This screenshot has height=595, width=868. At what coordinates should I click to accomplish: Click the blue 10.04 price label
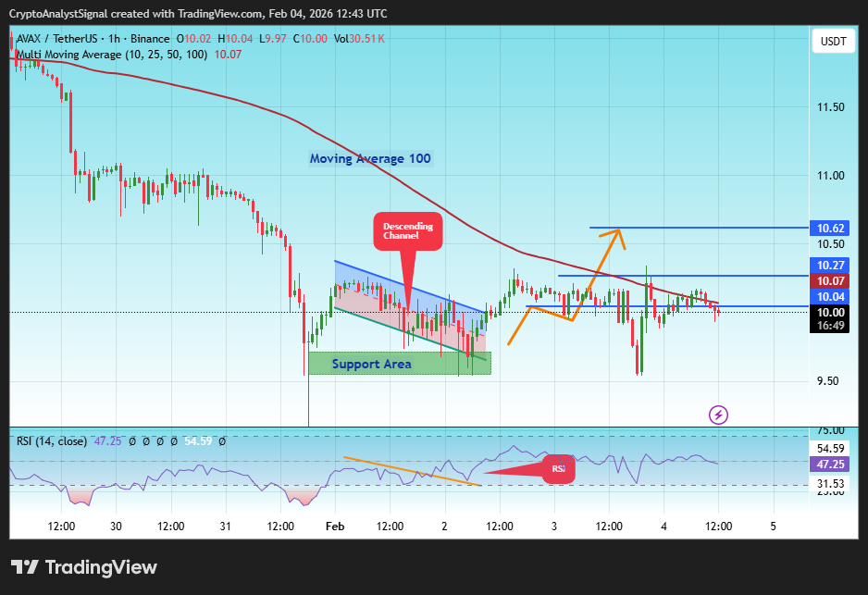point(830,297)
